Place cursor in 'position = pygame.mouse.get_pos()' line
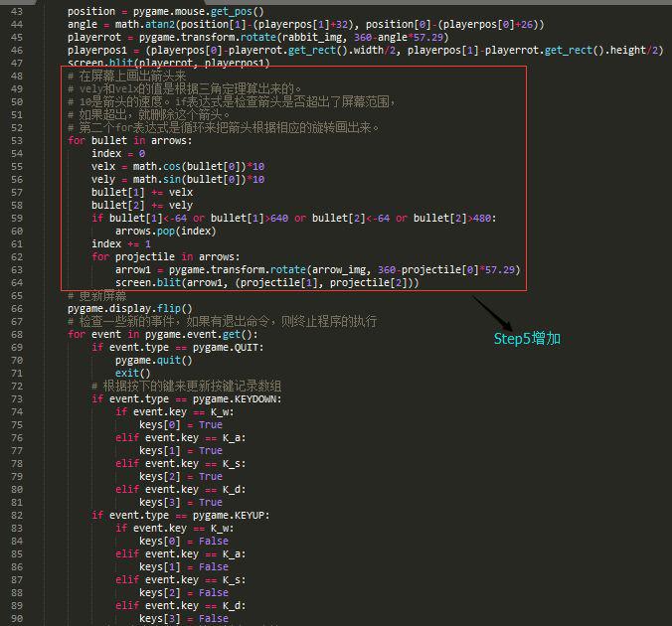The image size is (672, 626). click(165, 12)
